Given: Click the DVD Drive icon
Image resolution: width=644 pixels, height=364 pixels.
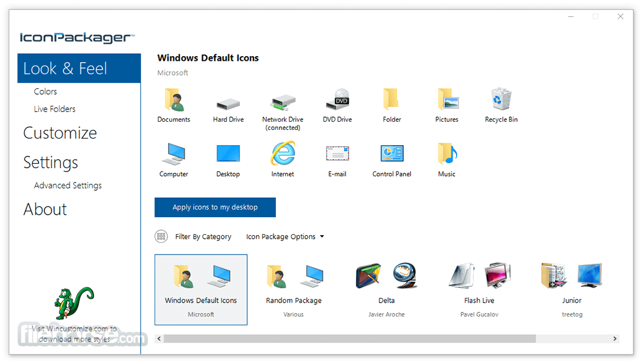Looking at the screenshot, I should point(338,99).
